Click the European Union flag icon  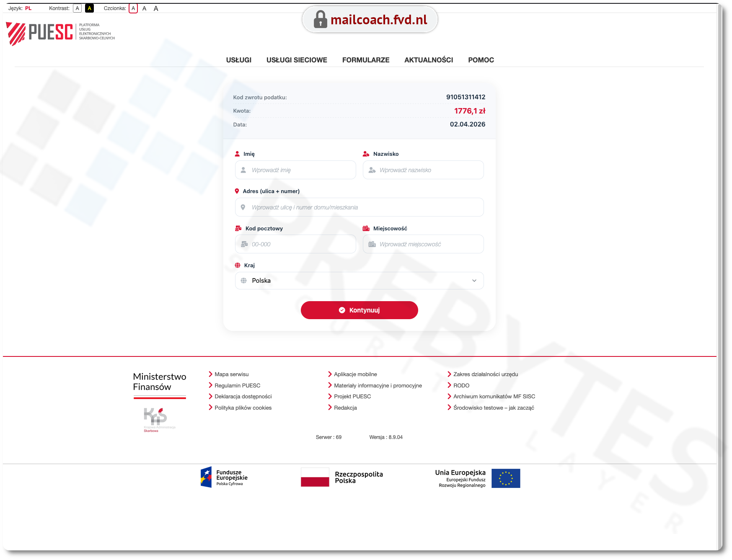tap(505, 478)
